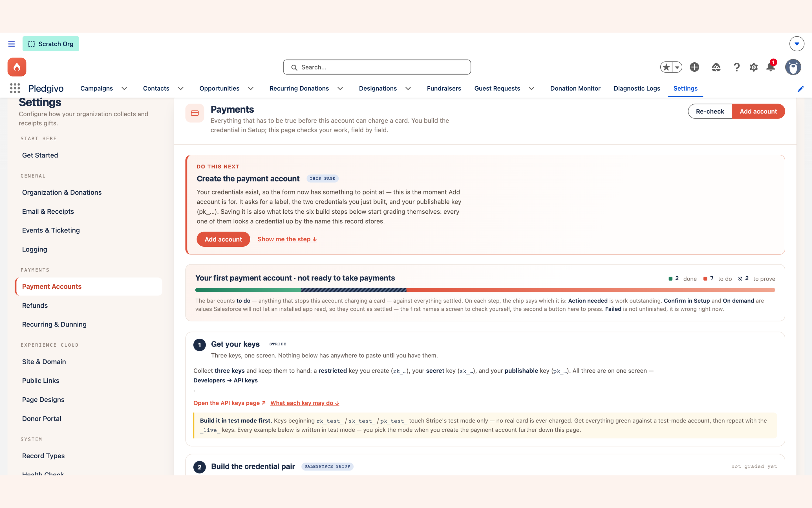
Task: Switch to the Donation Monitor tab
Action: point(575,88)
